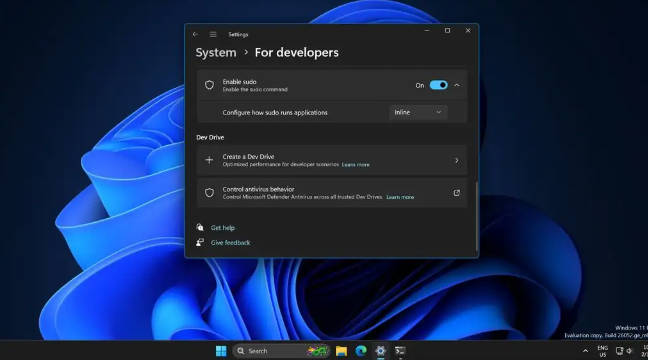
Task: Open the Create a Dev Drive row
Action: tap(332, 160)
